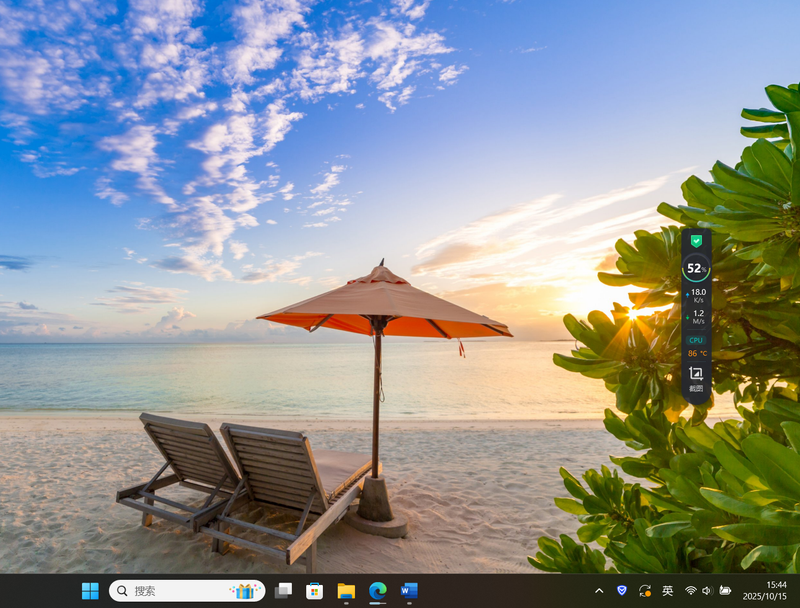Image resolution: width=800 pixels, height=608 pixels.
Task: Click the 52% memory usage ring
Action: [x=697, y=268]
